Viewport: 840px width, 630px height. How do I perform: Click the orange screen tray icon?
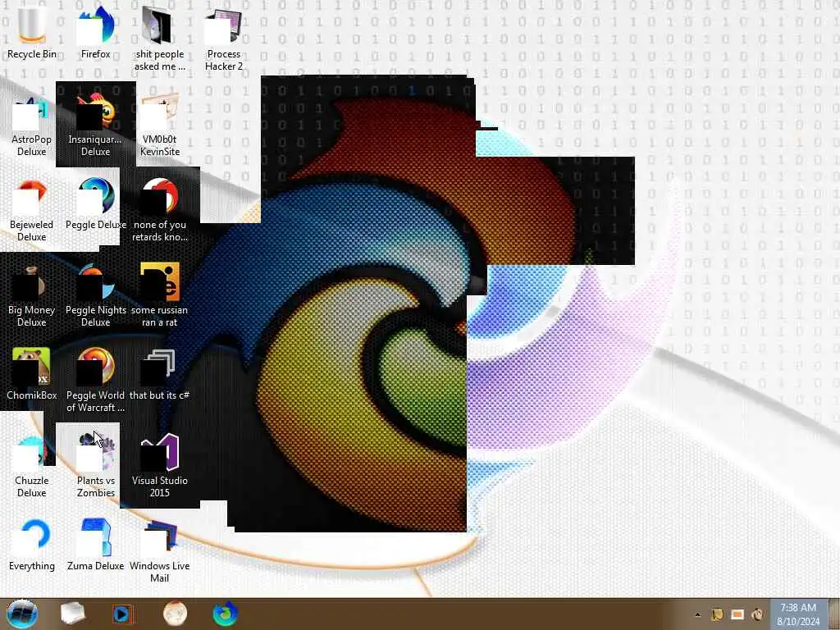tap(737, 614)
